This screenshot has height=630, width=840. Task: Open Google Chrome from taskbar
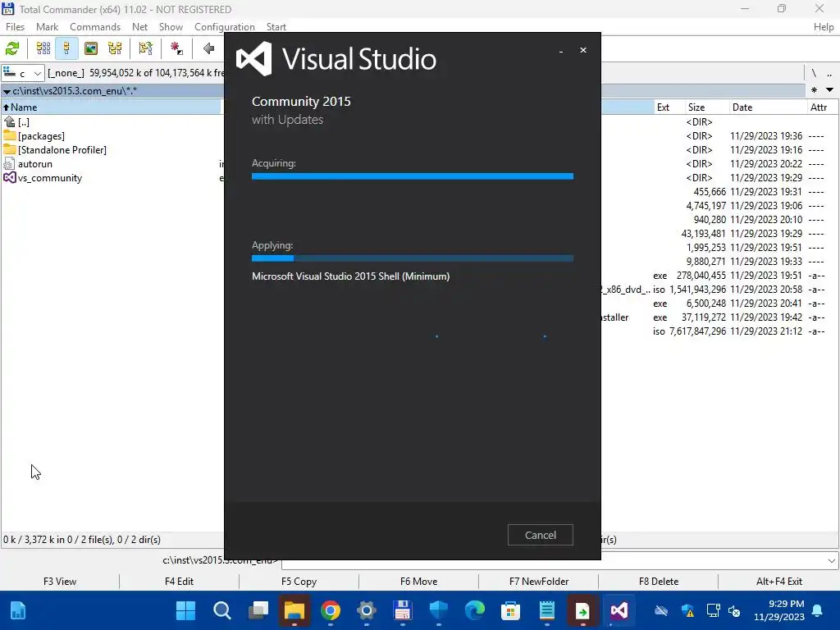click(x=331, y=610)
